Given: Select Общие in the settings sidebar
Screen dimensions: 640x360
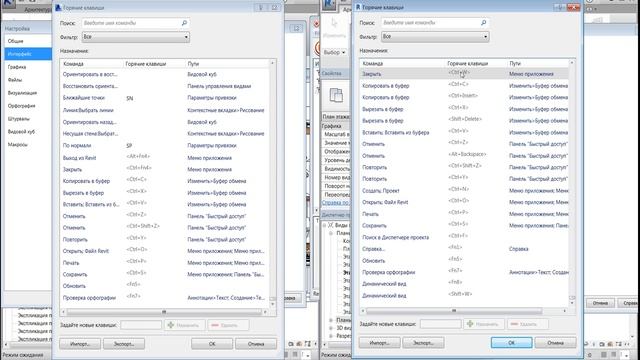Looking at the screenshot, I should click(28, 41).
